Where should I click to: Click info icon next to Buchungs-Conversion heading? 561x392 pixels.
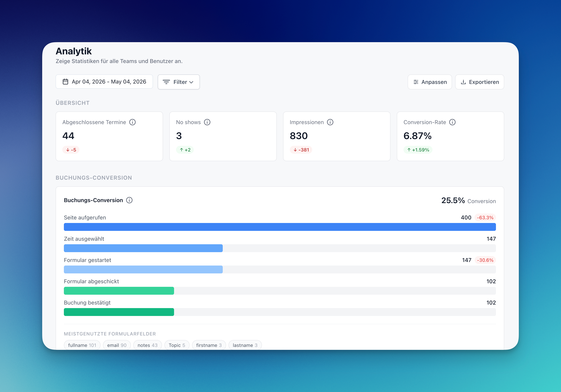click(129, 200)
